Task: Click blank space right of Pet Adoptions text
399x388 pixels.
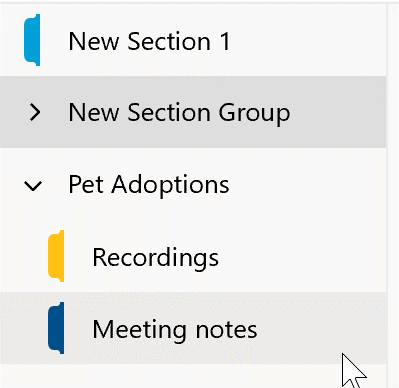Action: (x=307, y=185)
